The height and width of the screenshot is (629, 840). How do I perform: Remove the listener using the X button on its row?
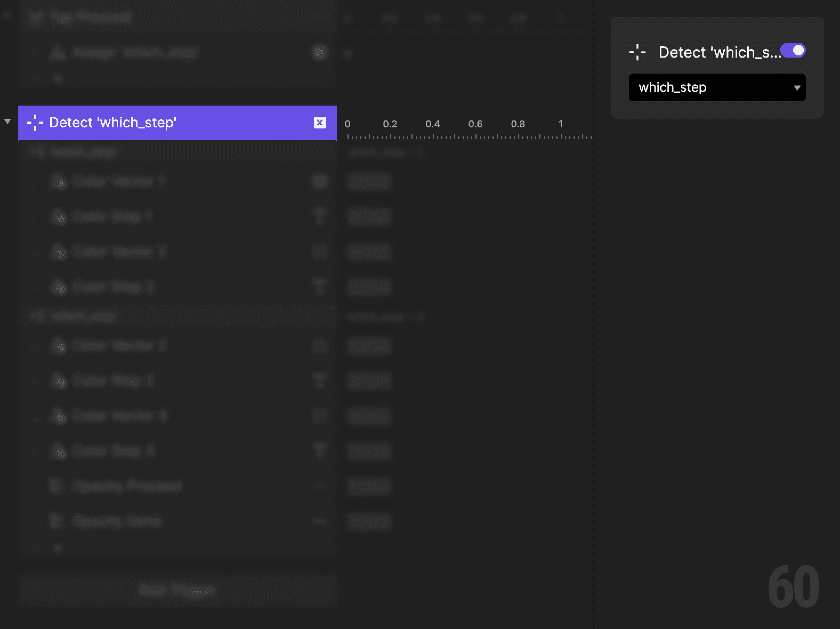(319, 123)
